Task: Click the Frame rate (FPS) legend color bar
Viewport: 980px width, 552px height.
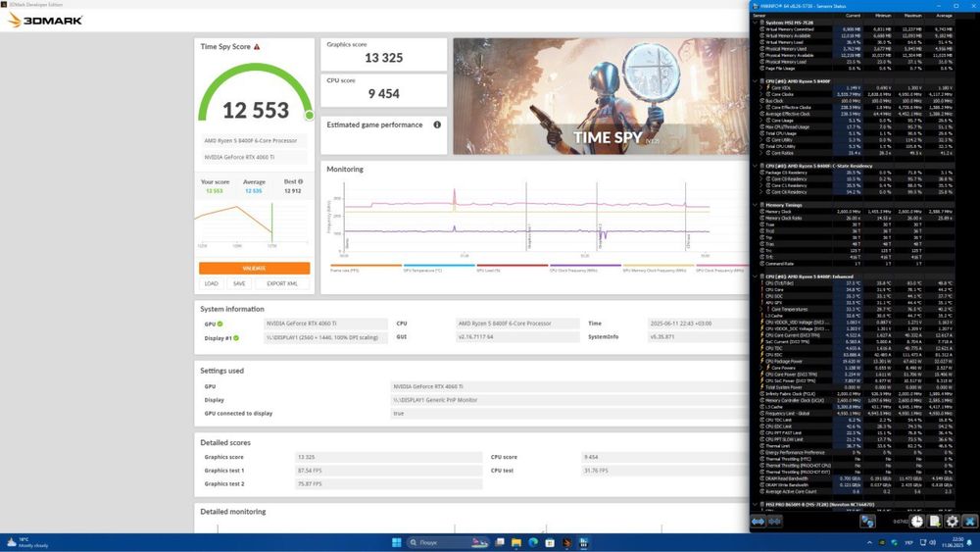Action: [366, 265]
